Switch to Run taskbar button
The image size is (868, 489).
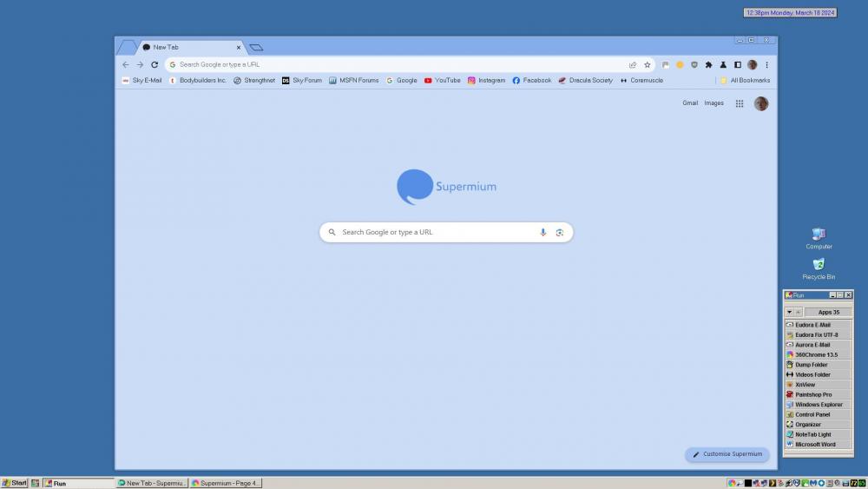point(78,484)
